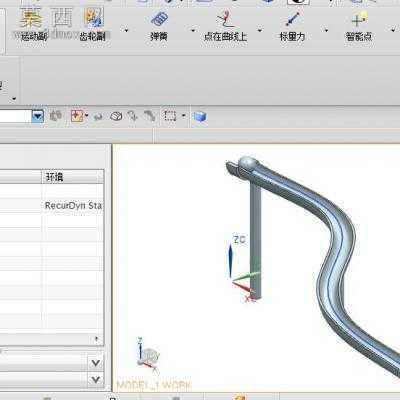Image resolution: width=400 pixels, height=400 pixels.
Task: Select the 弹簧 spring tool icon
Action: tap(159, 19)
